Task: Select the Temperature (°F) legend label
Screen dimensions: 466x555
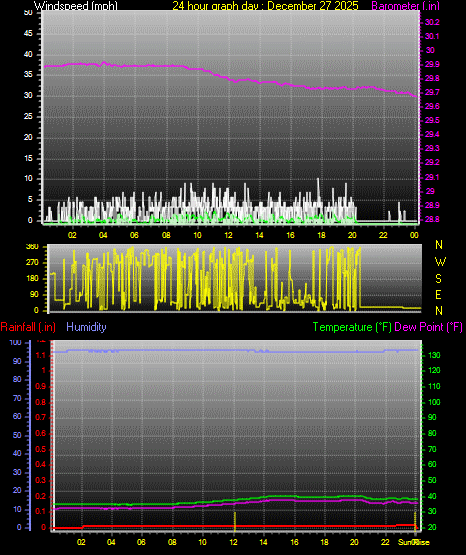Action: coord(352,327)
